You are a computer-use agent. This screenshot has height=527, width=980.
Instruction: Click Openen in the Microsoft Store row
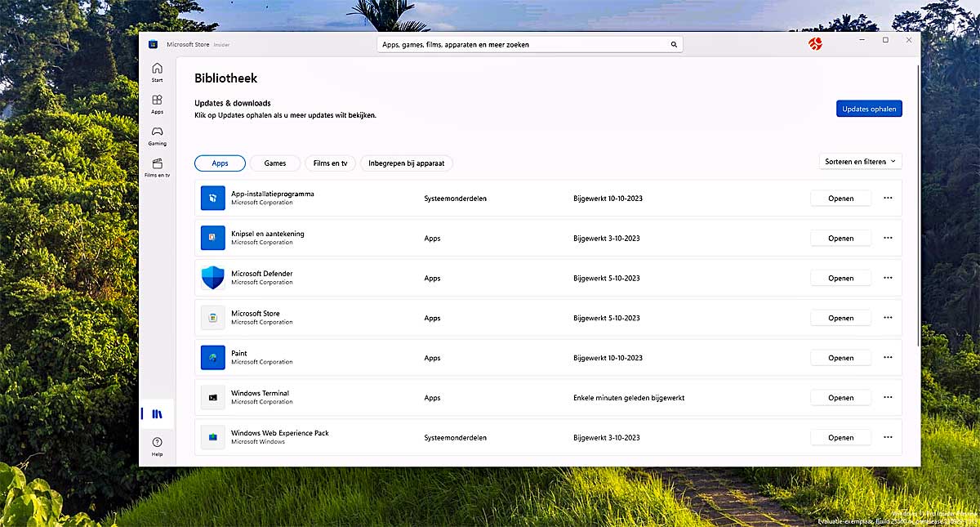point(840,319)
